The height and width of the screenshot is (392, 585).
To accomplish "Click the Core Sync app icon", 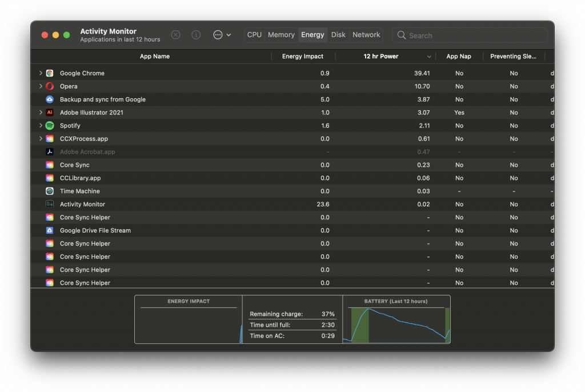I will pos(50,165).
